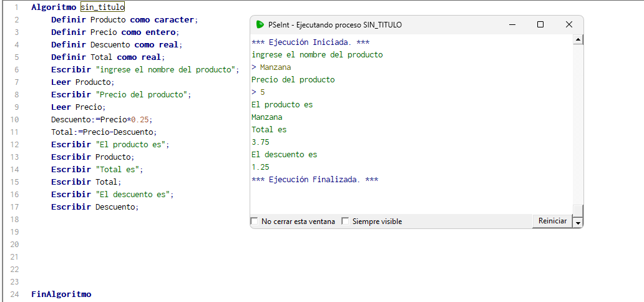This screenshot has height=302, width=644.
Task: Close the PSeInt execution window
Action: point(569,24)
